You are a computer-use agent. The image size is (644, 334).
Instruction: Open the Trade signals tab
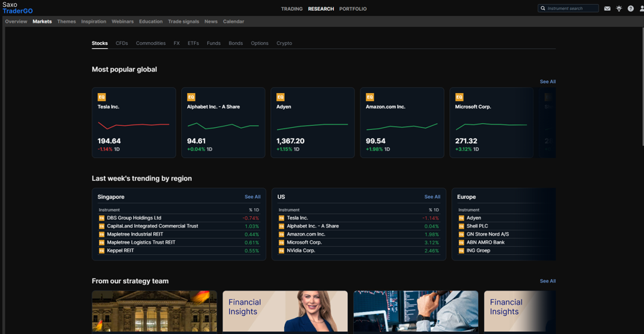184,21
